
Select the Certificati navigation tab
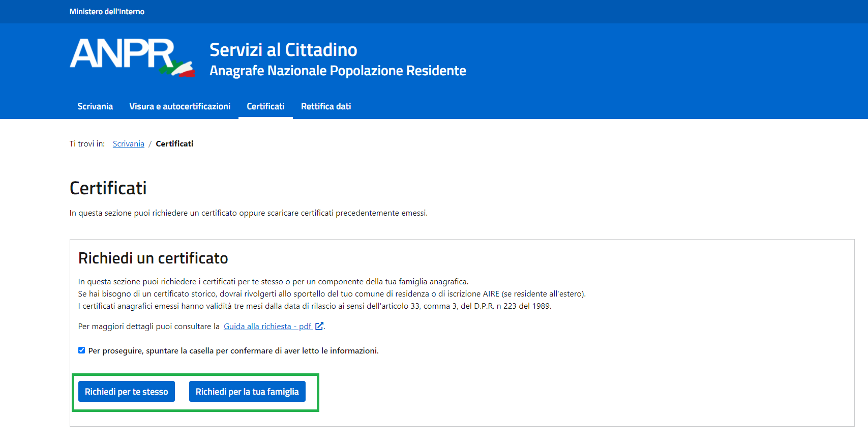tap(265, 106)
